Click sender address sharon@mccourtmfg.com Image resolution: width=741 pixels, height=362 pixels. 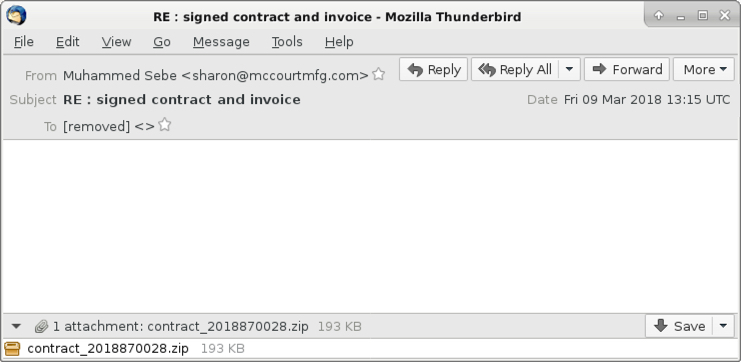tap(275, 75)
